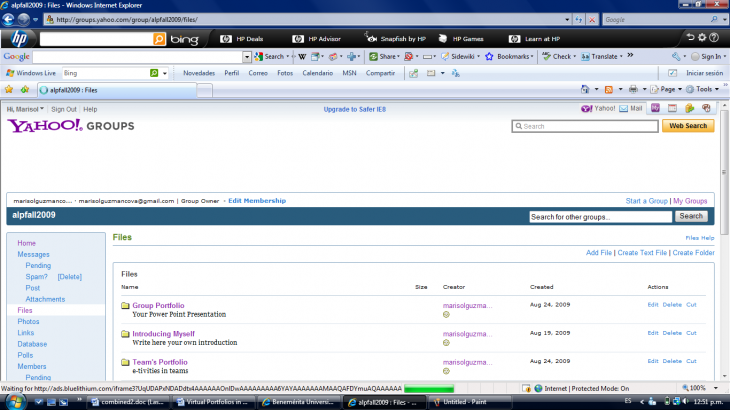
Task: Click the Start a Group link
Action: pyautogui.click(x=646, y=201)
